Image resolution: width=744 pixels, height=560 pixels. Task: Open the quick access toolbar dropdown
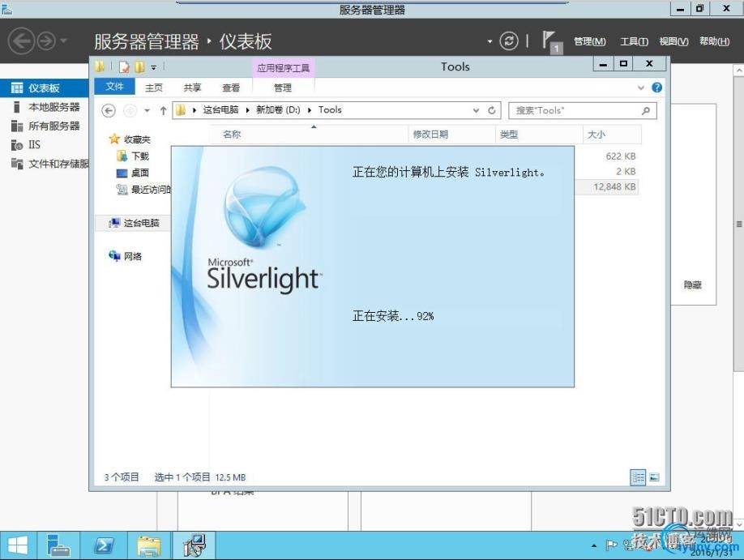154,68
